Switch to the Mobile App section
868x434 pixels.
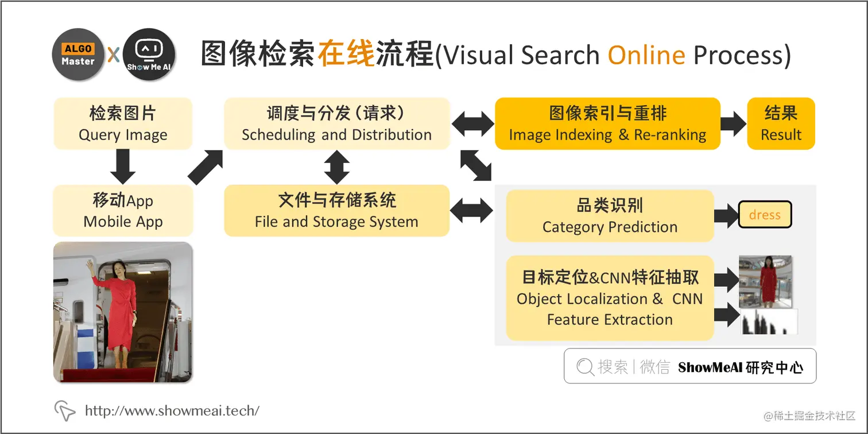122,210
